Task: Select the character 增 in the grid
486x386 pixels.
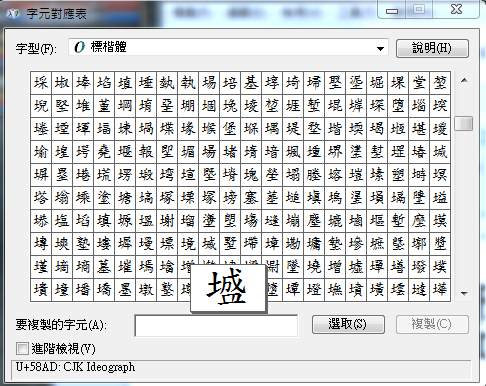Action: coord(335,267)
